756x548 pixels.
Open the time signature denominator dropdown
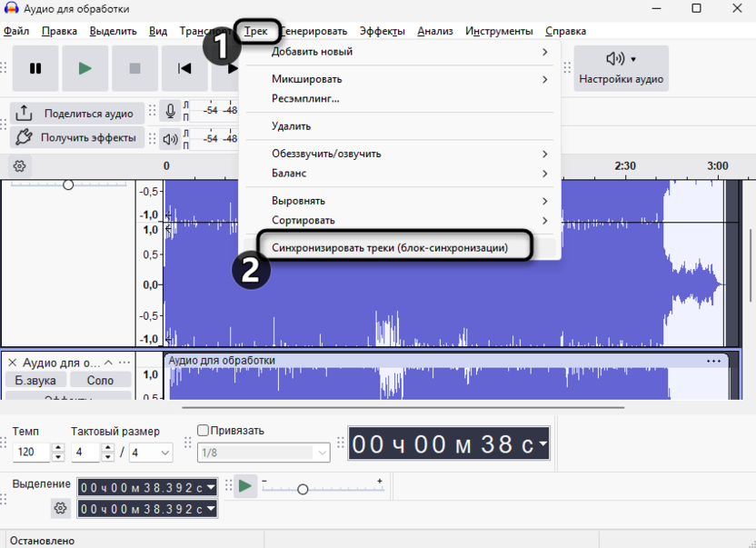click(152, 452)
